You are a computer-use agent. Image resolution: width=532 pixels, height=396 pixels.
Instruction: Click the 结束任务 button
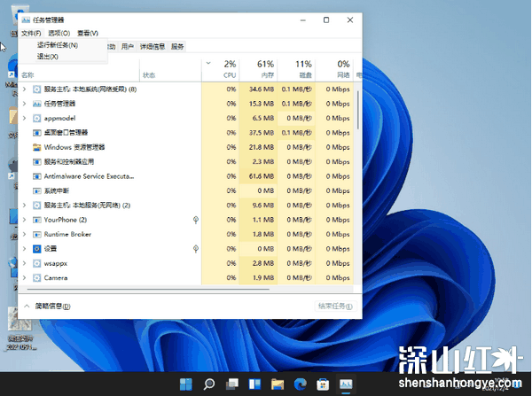coord(335,307)
